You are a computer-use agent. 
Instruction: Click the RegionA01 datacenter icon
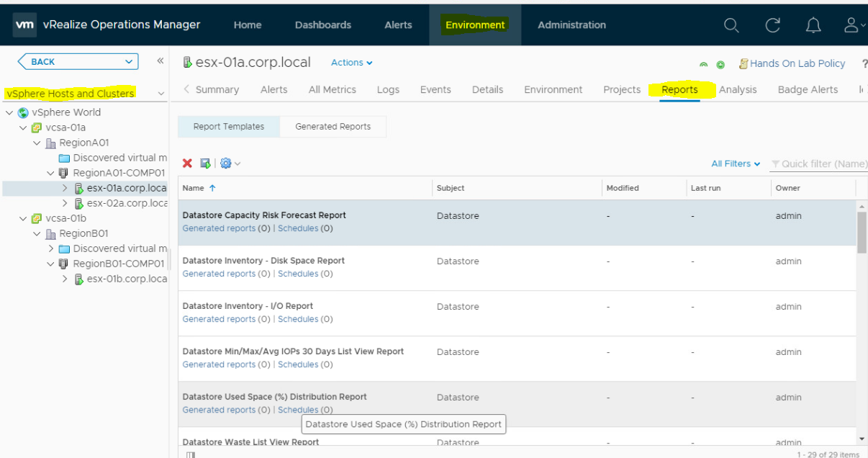(x=50, y=143)
